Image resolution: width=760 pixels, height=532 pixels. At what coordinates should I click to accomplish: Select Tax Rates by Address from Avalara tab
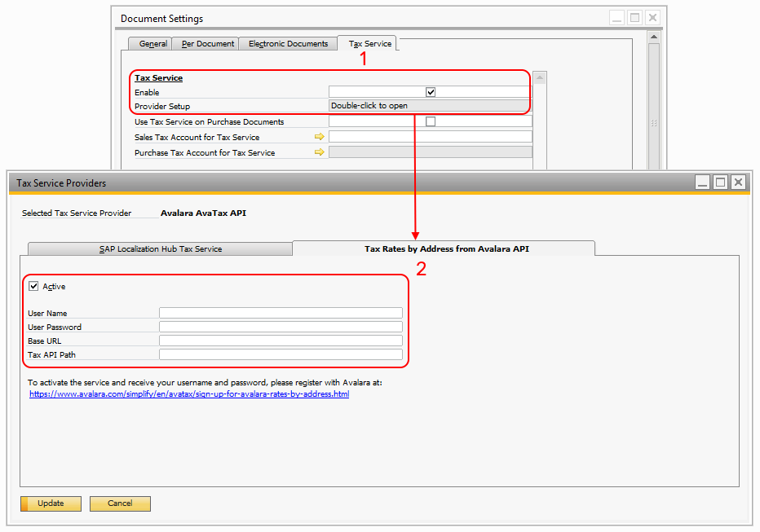[x=445, y=249]
